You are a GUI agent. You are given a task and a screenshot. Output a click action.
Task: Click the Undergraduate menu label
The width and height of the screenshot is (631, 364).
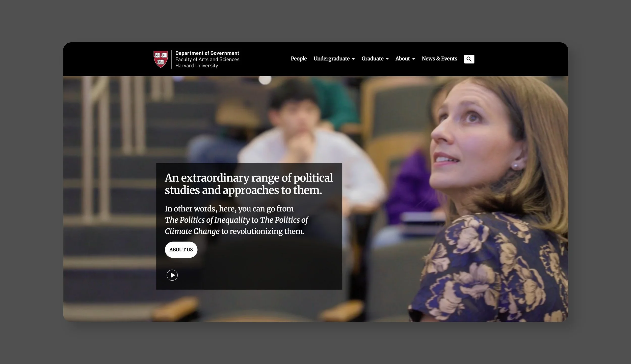tap(331, 59)
